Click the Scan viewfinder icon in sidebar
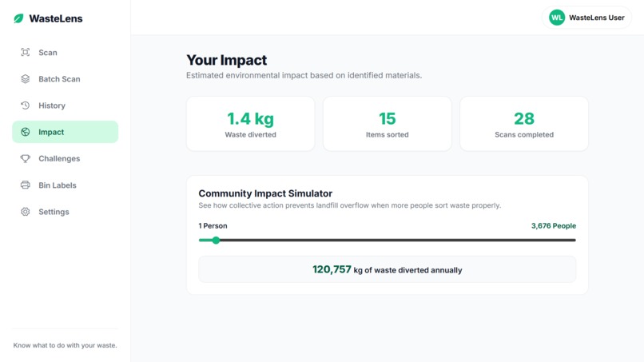 point(25,52)
